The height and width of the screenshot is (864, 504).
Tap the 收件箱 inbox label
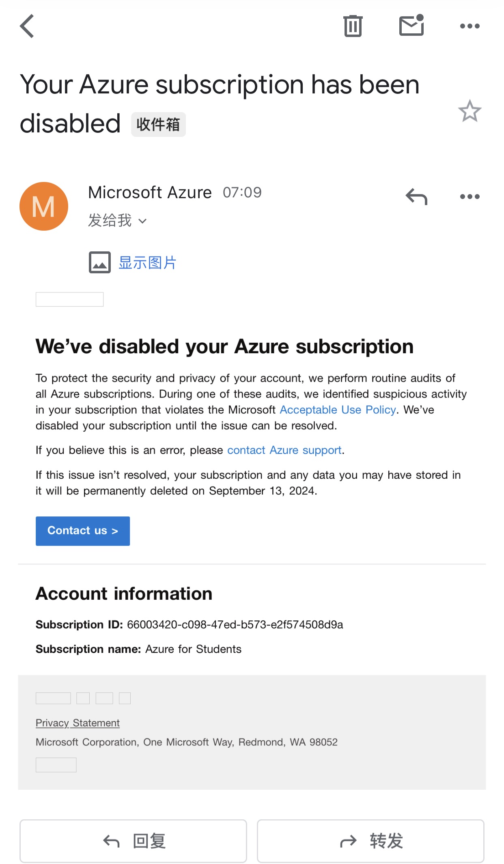coord(158,124)
